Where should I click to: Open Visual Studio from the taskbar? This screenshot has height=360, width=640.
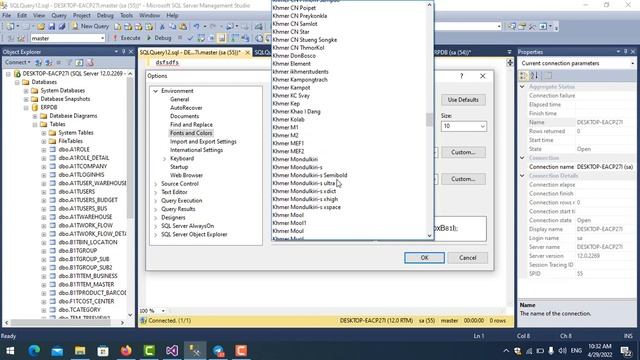tap(172, 351)
